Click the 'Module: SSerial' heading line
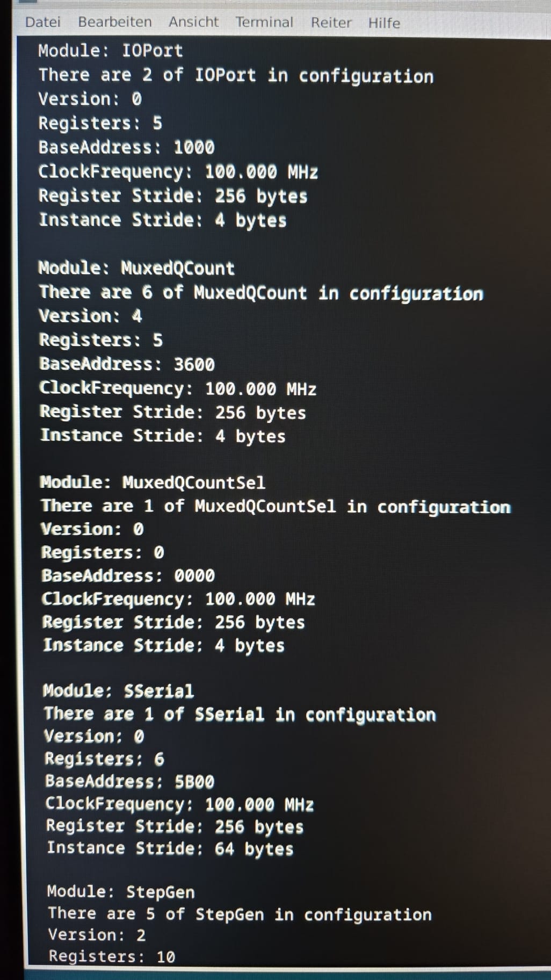 118,690
